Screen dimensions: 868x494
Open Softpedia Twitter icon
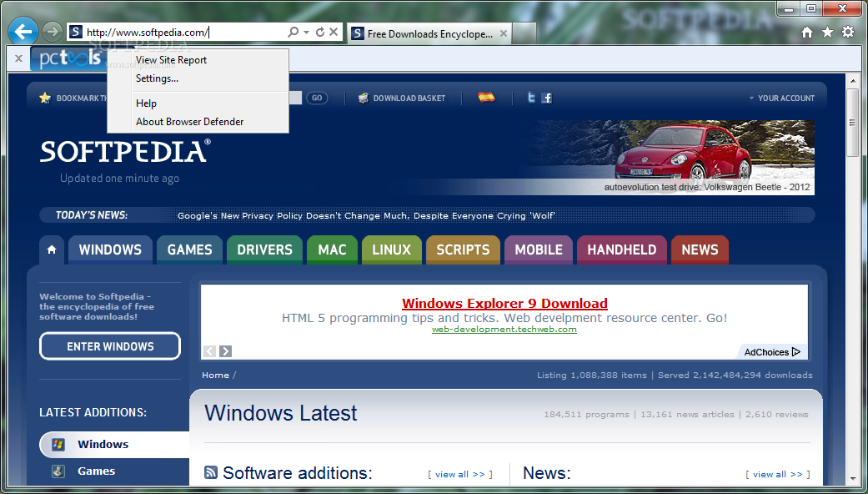531,98
